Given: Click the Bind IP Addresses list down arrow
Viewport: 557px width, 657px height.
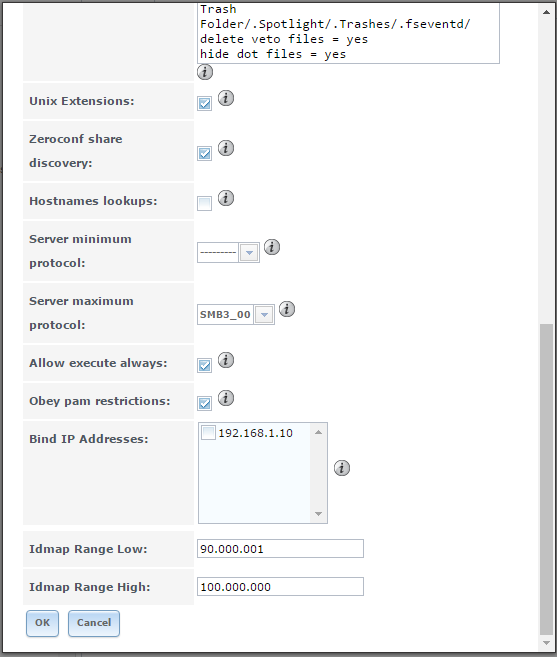Looking at the screenshot, I should click(319, 514).
